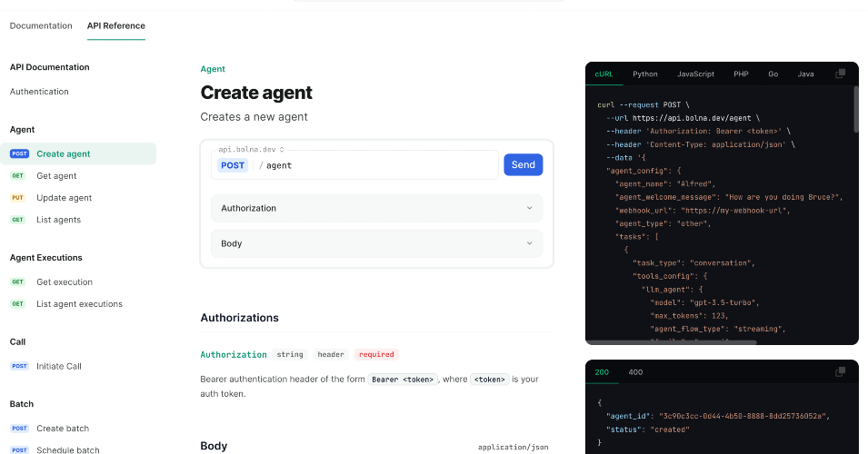Click the Body section heading at bottom
This screenshot has height=454, width=868.
point(214,446)
